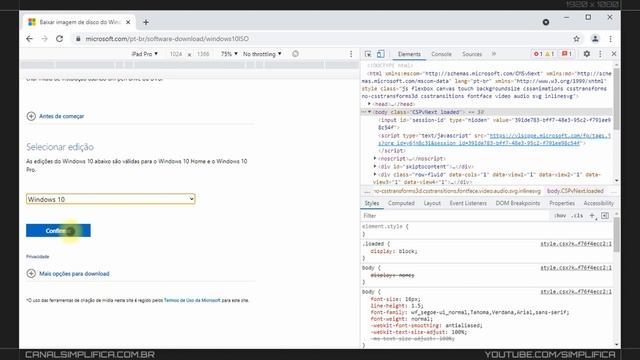640x360 pixels.
Task: Bookmark this page with the star icon
Action: click(576, 39)
